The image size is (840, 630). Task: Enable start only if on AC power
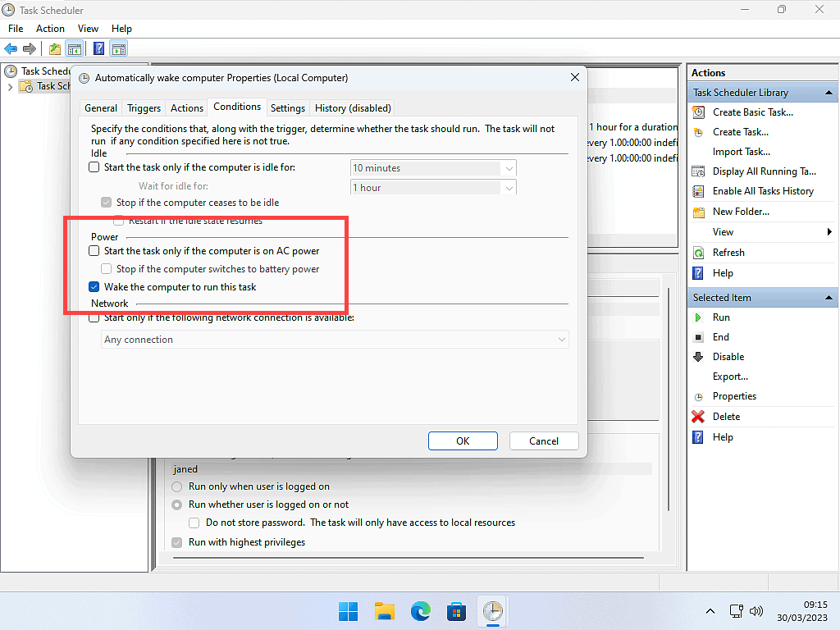coord(94,251)
